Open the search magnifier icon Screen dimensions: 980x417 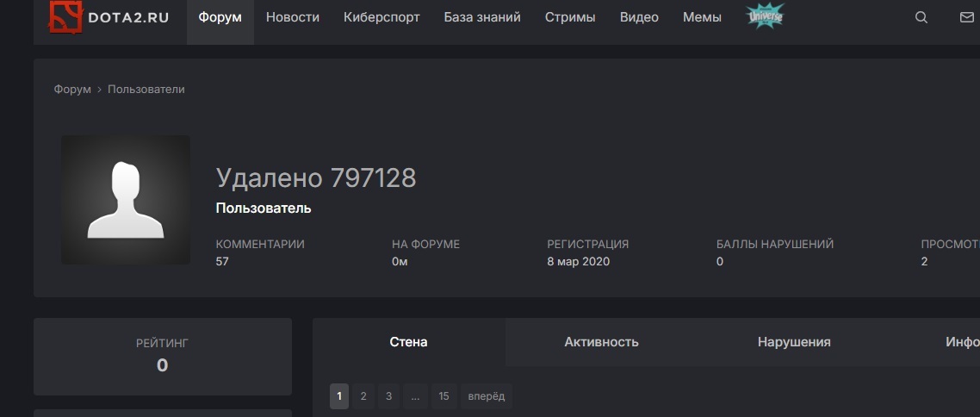(921, 17)
